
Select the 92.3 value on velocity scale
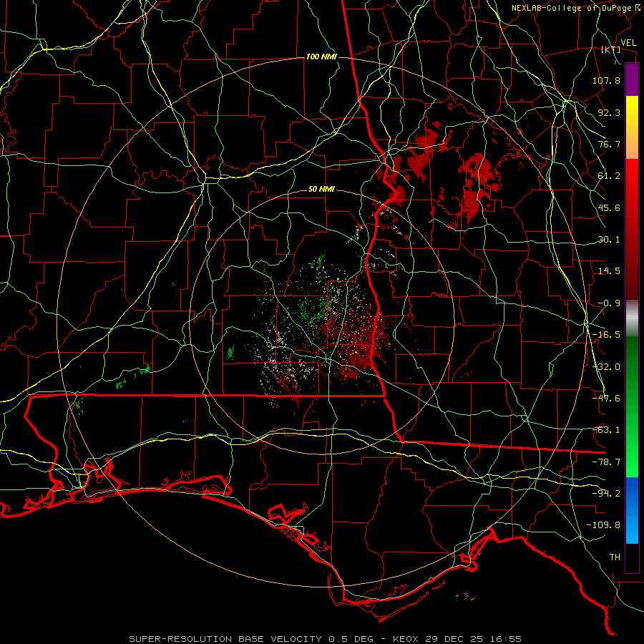coord(609,112)
